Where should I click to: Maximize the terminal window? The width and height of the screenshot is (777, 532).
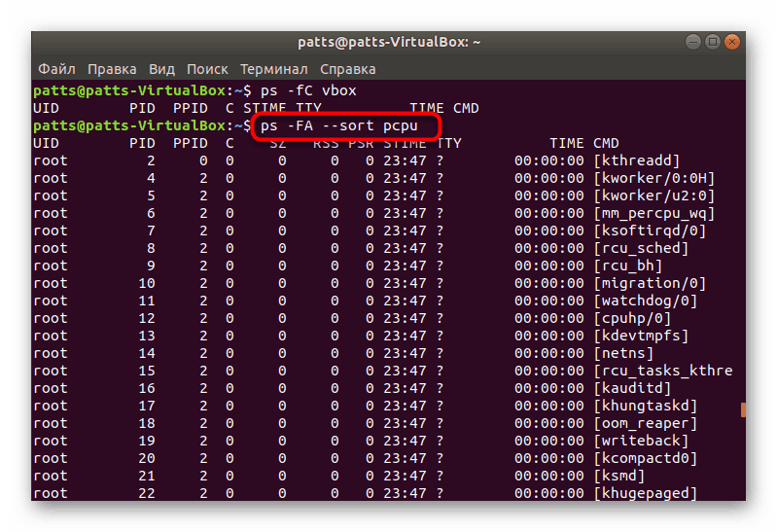tap(713, 42)
